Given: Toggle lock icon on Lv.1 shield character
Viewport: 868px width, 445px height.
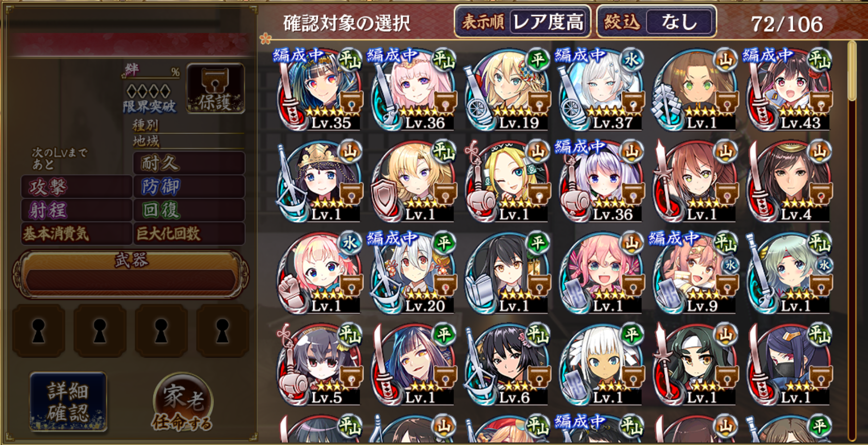Looking at the screenshot, I should pyautogui.click(x=445, y=192).
